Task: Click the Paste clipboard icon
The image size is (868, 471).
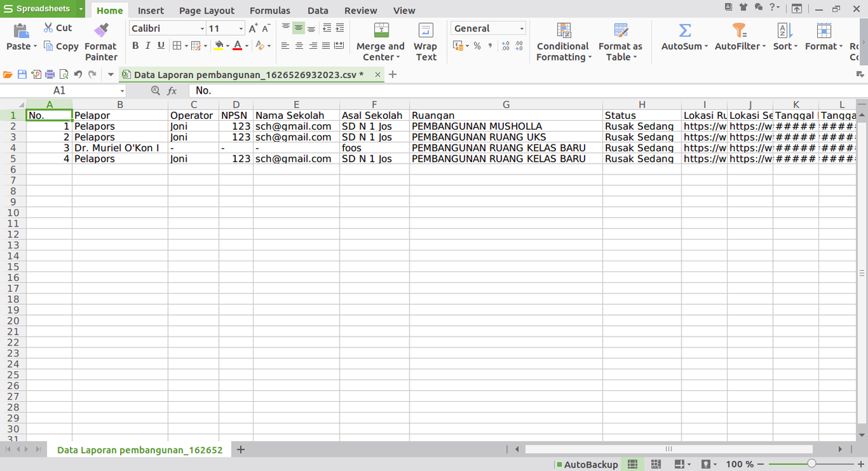Action: pos(21,31)
